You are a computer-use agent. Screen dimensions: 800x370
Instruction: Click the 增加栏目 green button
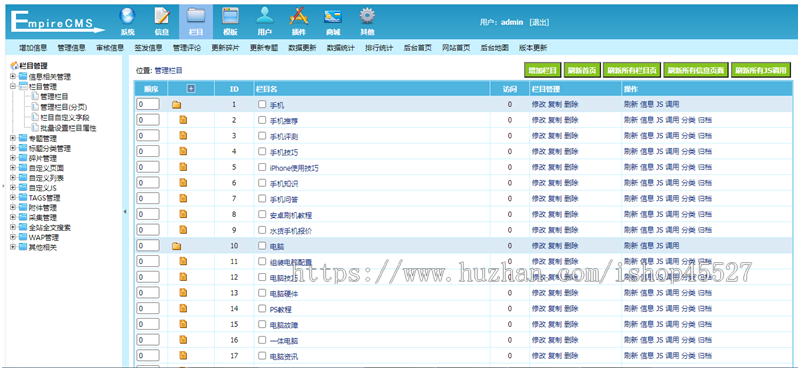[543, 70]
